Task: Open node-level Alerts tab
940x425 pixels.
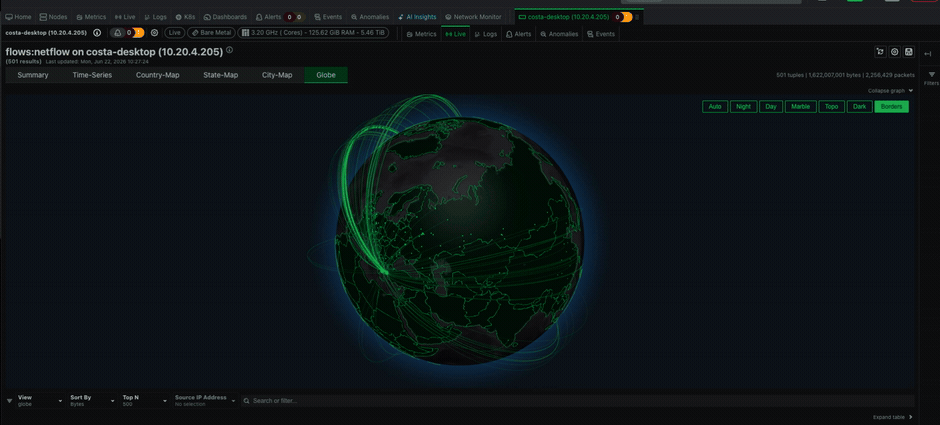Action: [519, 34]
